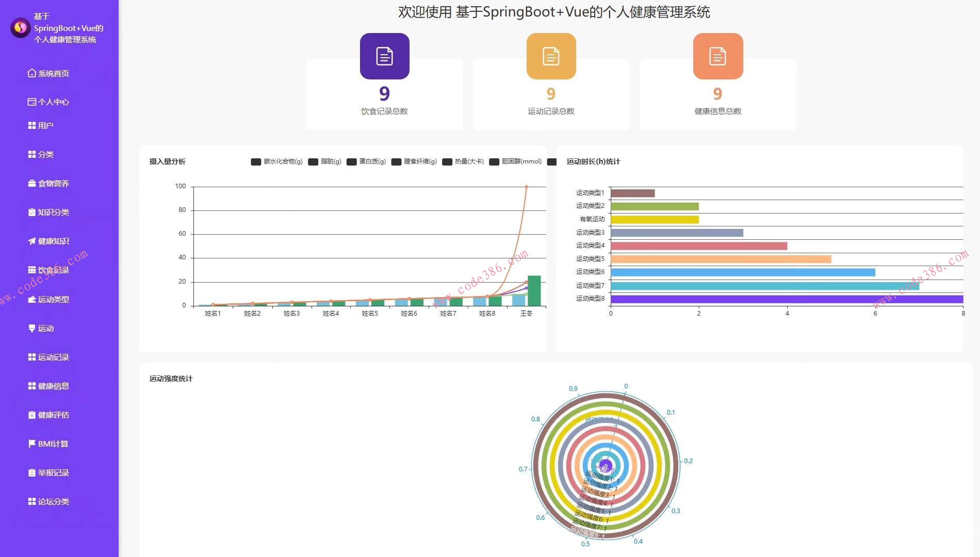The image size is (980, 557).
Task: Toggle the 碳水化合物(g) legend series
Action: [x=277, y=161]
